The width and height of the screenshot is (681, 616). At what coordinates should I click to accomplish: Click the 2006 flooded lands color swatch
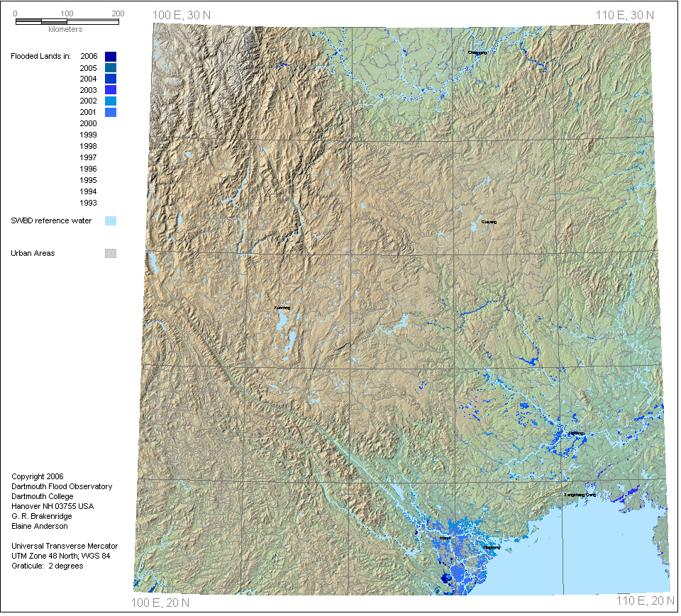click(110, 56)
